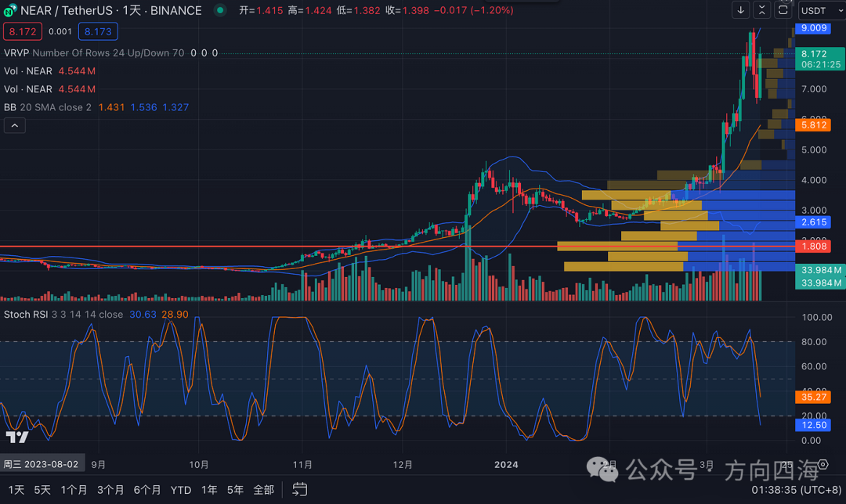The height and width of the screenshot is (504, 846).
Task: Click the green 8.172 countdown price label
Action: (x=820, y=59)
